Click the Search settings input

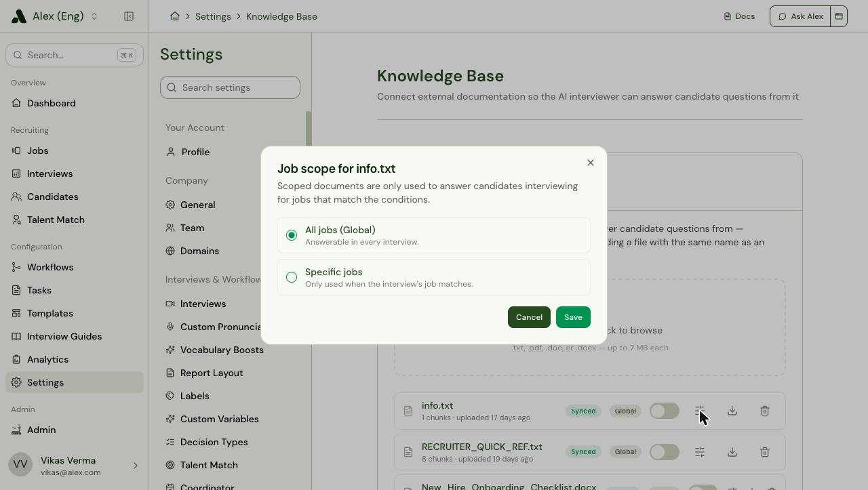click(x=230, y=87)
